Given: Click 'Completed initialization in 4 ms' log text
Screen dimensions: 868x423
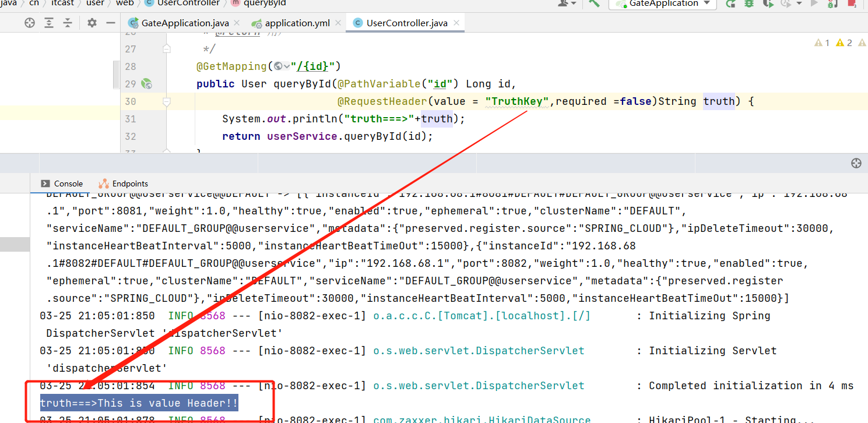Looking at the screenshot, I should (751, 386).
